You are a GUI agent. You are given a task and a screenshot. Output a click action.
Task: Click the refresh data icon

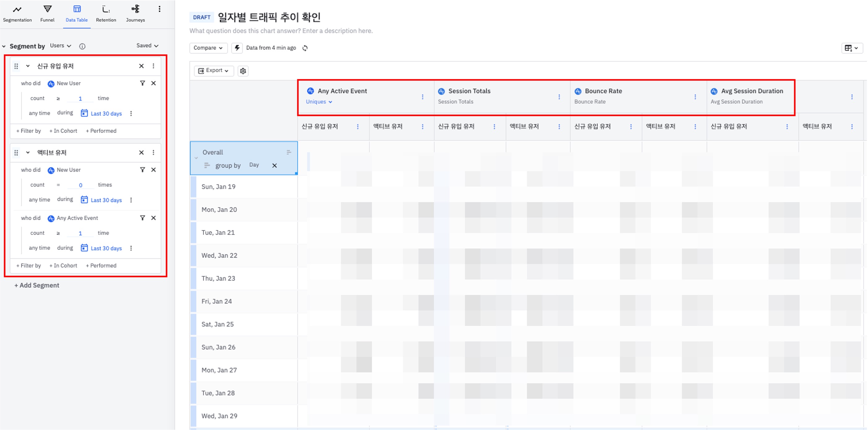point(305,48)
